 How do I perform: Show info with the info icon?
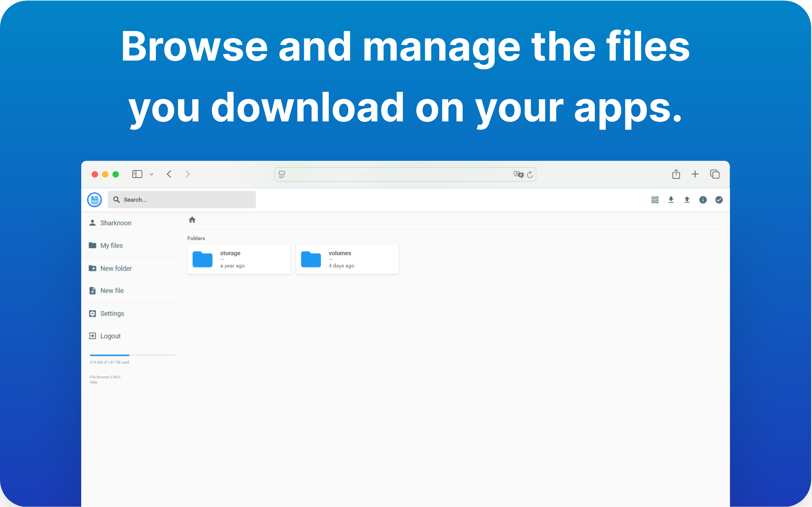703,200
